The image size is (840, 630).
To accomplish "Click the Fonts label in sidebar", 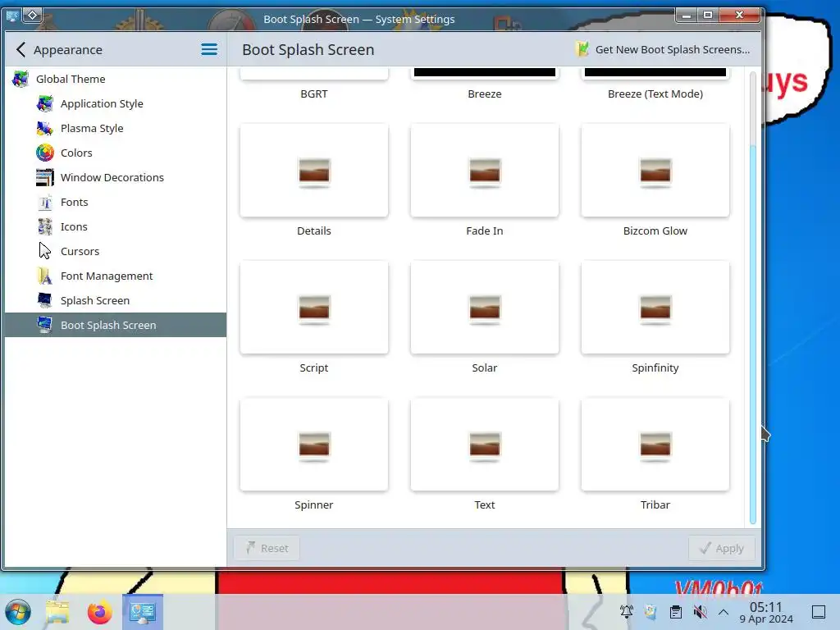I will 75,202.
